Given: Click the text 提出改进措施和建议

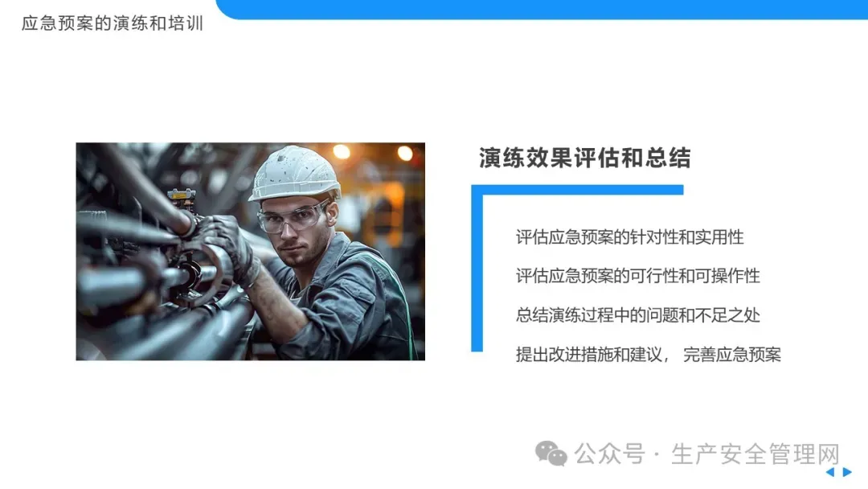Looking at the screenshot, I should click(x=589, y=355).
